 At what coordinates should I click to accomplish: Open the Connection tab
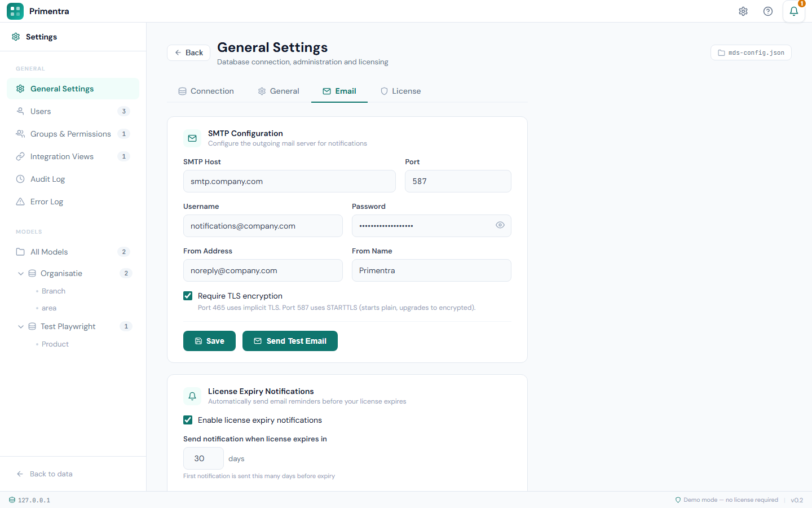(x=206, y=91)
